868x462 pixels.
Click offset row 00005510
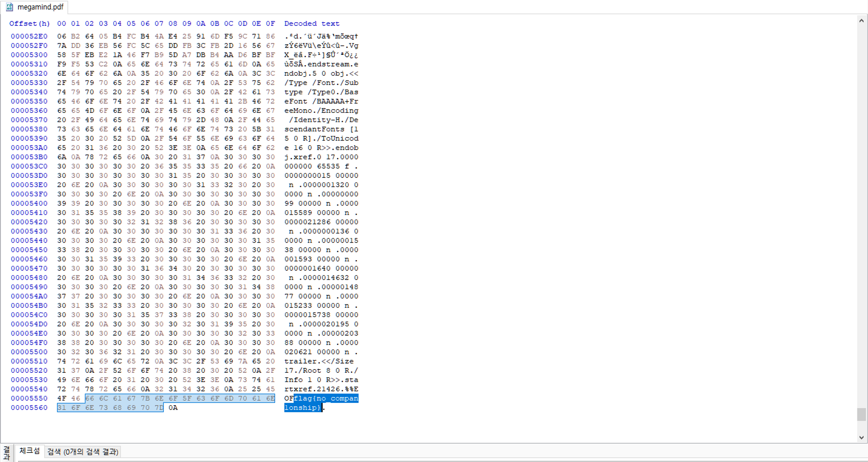point(29,361)
